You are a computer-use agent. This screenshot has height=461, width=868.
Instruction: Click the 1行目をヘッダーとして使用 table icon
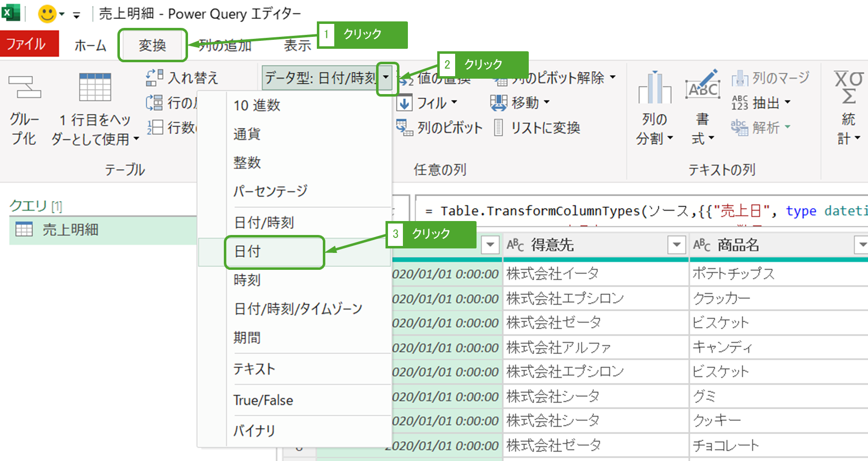click(x=95, y=88)
